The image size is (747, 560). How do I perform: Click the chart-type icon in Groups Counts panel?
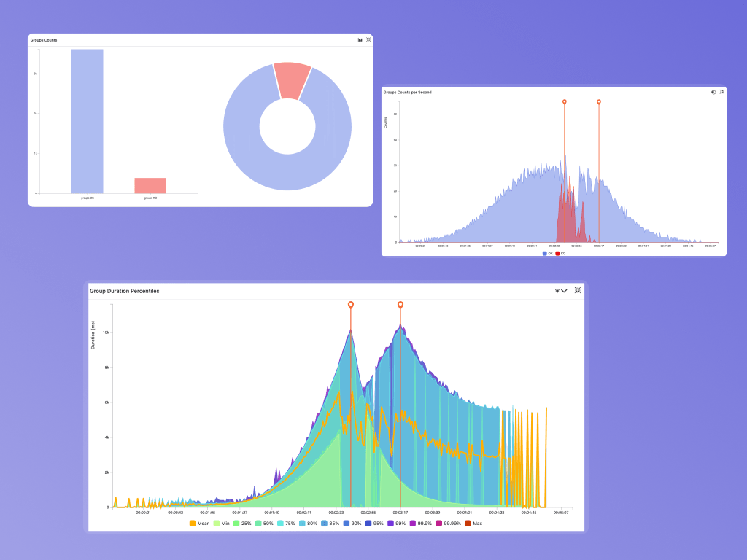[360, 40]
